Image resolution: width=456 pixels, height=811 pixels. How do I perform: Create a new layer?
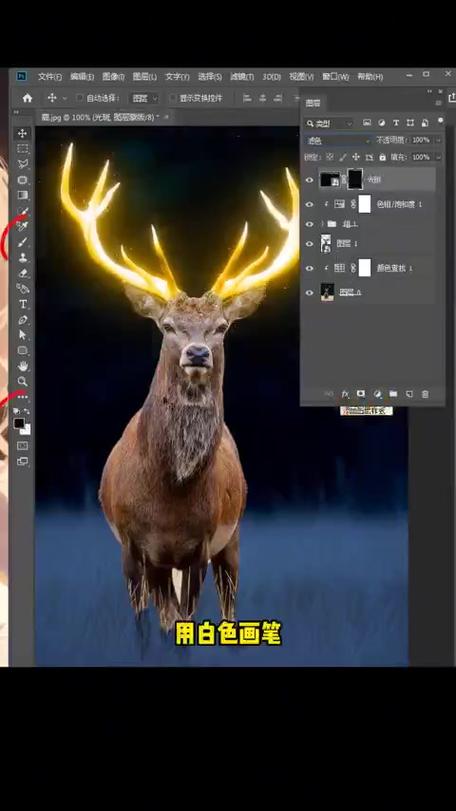pyautogui.click(x=409, y=394)
